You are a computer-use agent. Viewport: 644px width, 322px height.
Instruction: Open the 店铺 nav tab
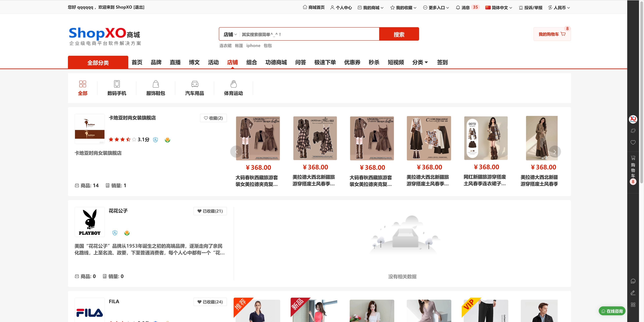pyautogui.click(x=232, y=62)
